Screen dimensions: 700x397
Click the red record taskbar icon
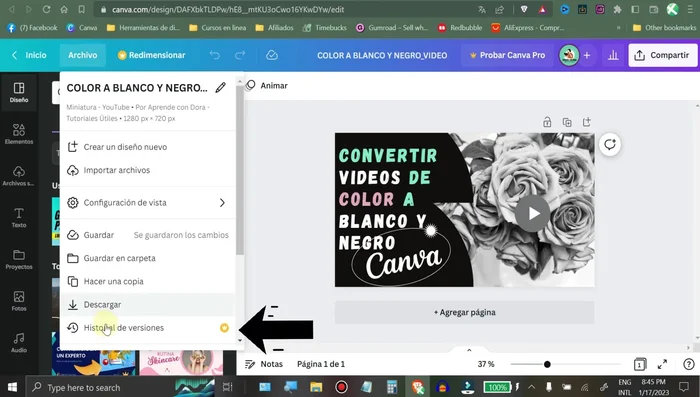[x=342, y=387]
